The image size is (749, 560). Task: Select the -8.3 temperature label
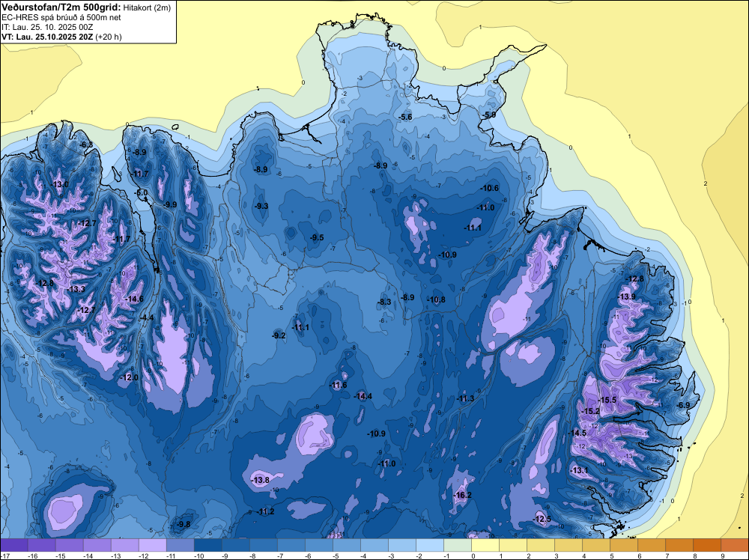[x=384, y=302]
